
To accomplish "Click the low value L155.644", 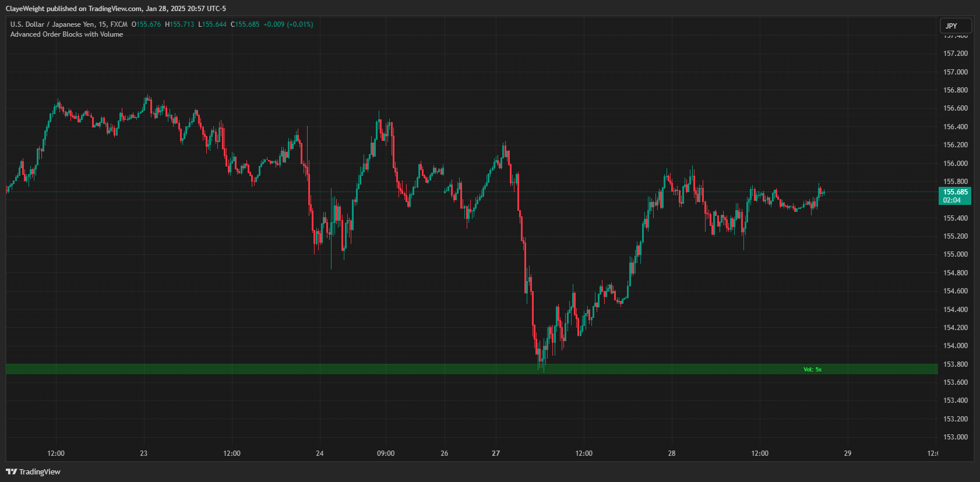I will [x=213, y=24].
